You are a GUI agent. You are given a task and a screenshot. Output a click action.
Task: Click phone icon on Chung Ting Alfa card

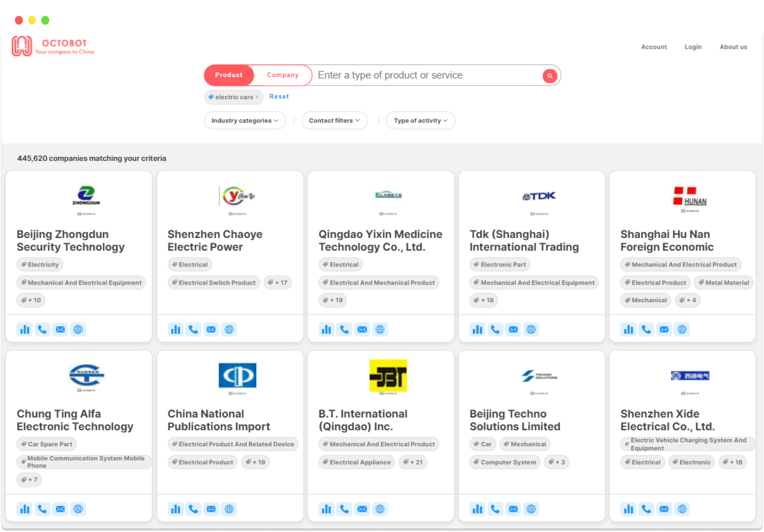click(42, 509)
